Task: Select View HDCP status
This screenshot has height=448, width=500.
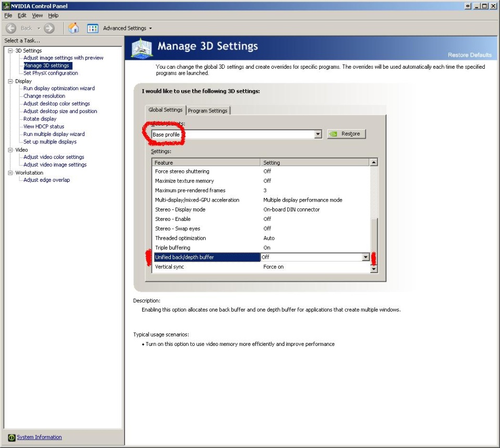Action: click(44, 127)
